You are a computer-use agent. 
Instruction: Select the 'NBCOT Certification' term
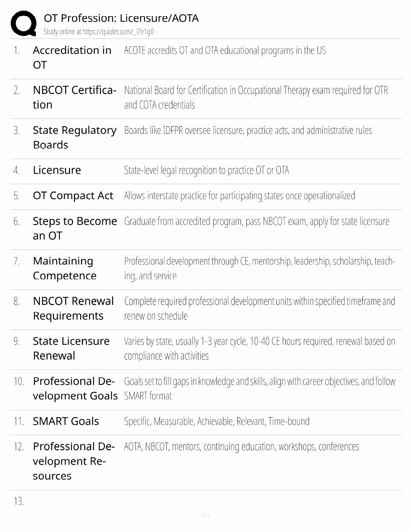coord(75,97)
